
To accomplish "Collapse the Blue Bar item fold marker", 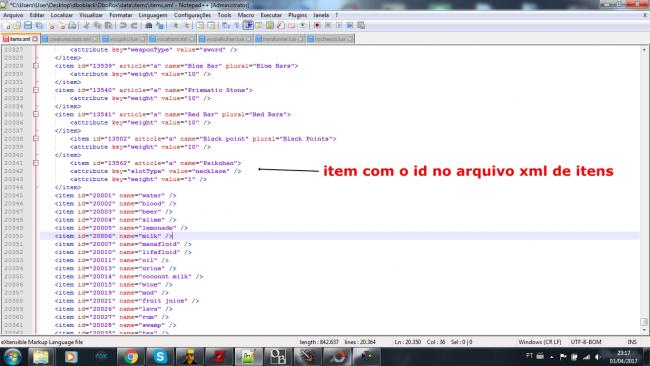I will pos(36,66).
